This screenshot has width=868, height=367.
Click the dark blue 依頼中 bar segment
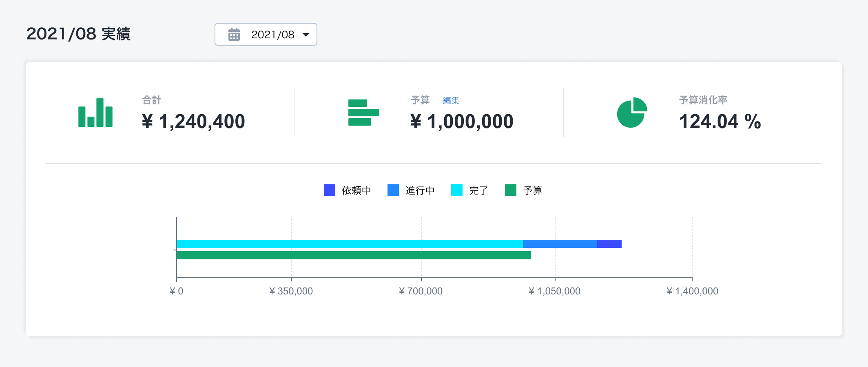tap(609, 244)
